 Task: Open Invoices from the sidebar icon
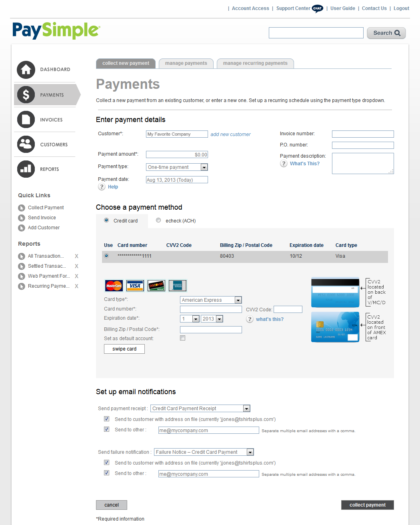26,119
